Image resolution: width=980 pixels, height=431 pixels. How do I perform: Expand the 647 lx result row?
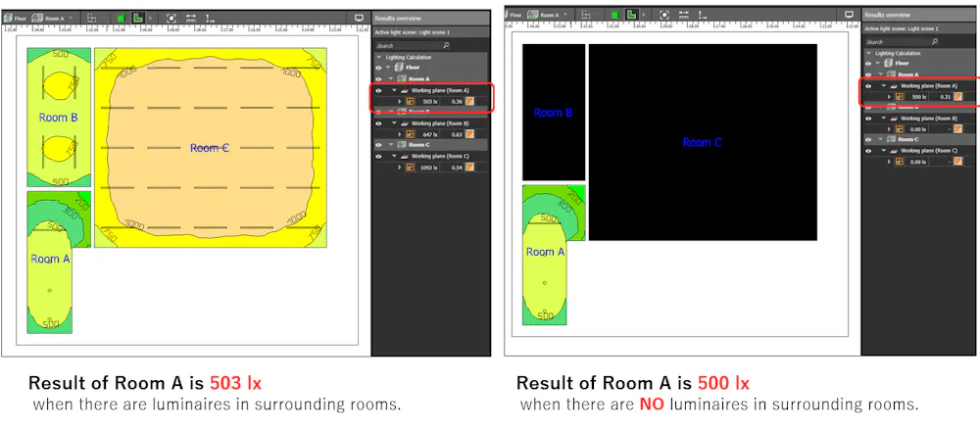tap(400, 134)
